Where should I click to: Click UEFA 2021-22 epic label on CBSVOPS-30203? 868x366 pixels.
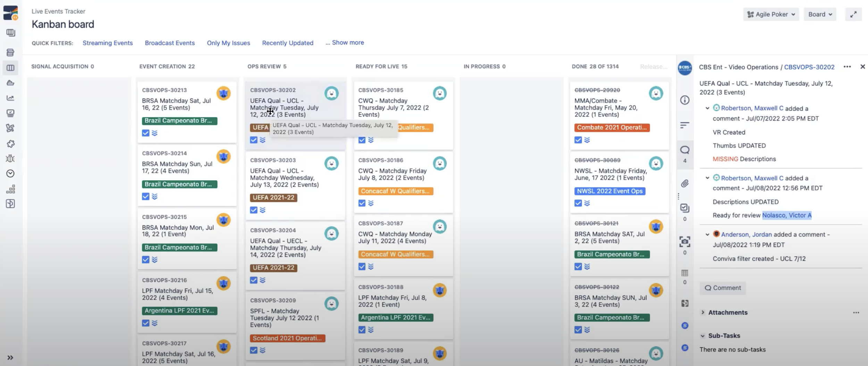click(273, 197)
